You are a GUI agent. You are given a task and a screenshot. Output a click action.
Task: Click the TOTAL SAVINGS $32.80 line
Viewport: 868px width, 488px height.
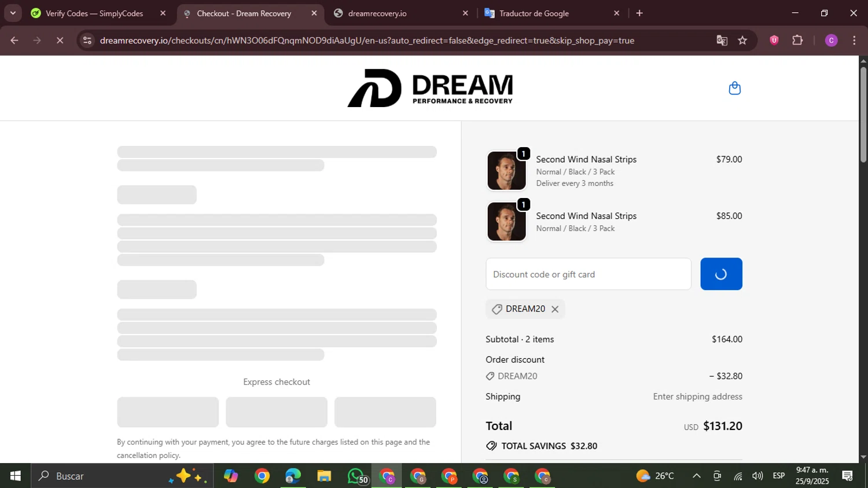(x=542, y=446)
